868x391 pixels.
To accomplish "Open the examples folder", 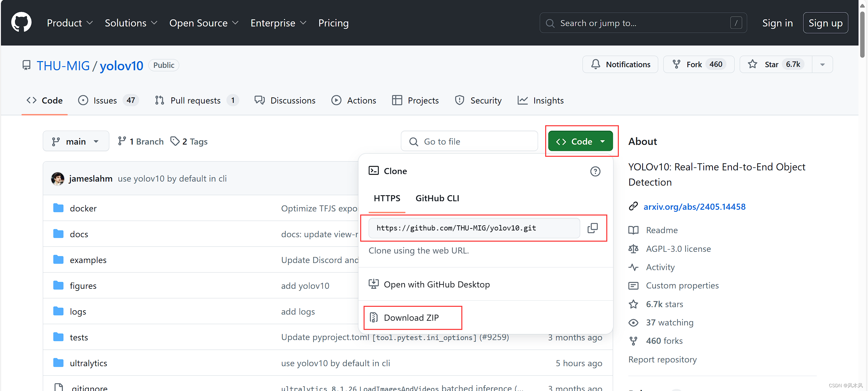I will point(88,260).
